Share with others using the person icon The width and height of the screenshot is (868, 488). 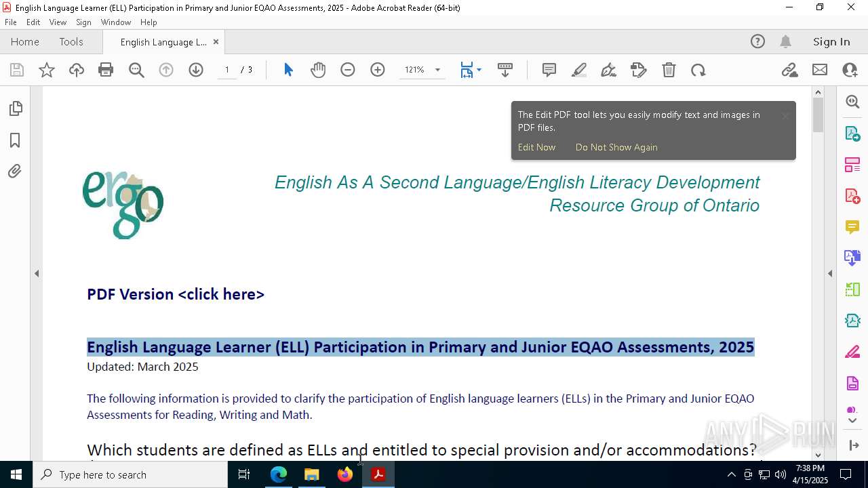tap(850, 70)
